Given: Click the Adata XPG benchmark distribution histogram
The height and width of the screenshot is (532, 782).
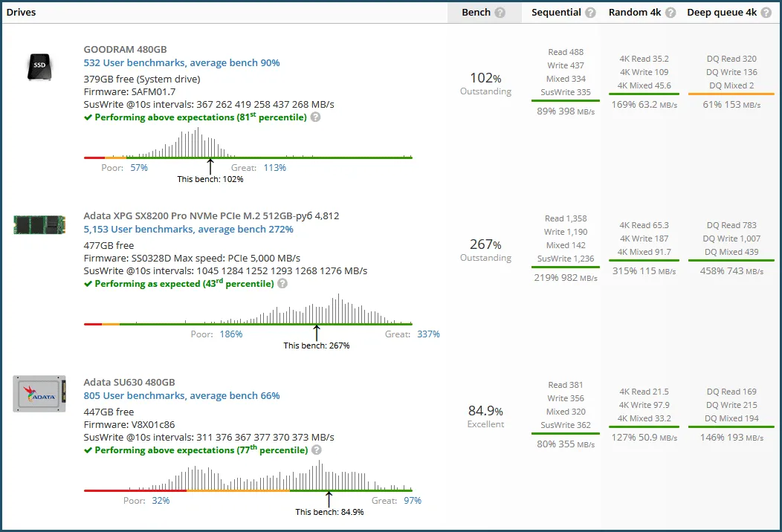Looking at the screenshot, I should point(248,310).
